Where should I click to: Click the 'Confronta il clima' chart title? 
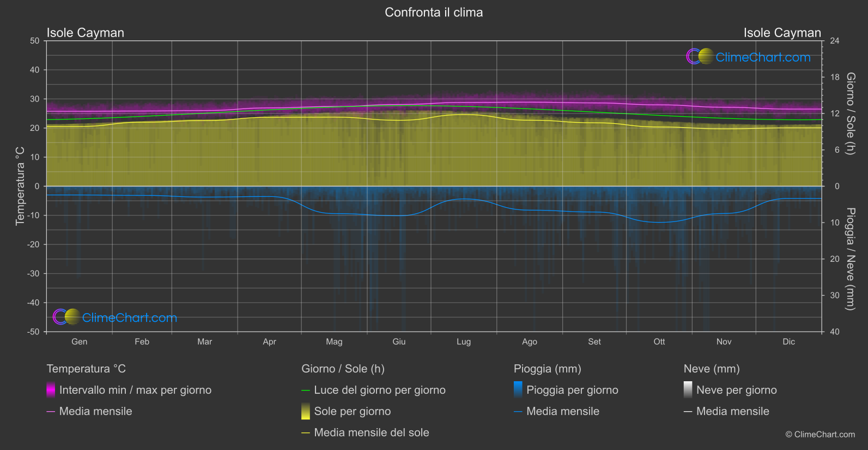tap(434, 13)
